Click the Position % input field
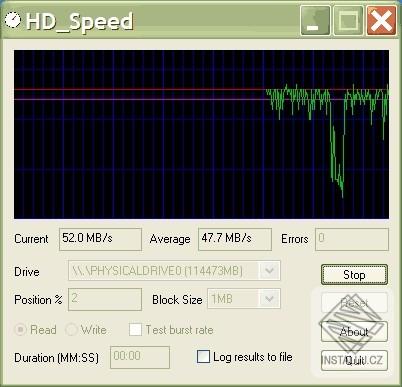The width and height of the screenshot is (402, 387). pos(105,299)
